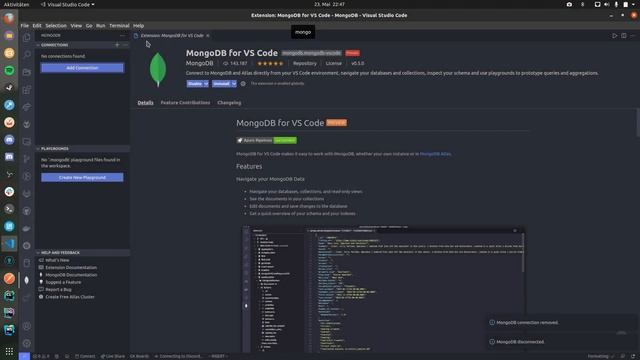This screenshot has height=360, width=640.
Task: Click the Live Share status bar item
Action: [x=113, y=356]
